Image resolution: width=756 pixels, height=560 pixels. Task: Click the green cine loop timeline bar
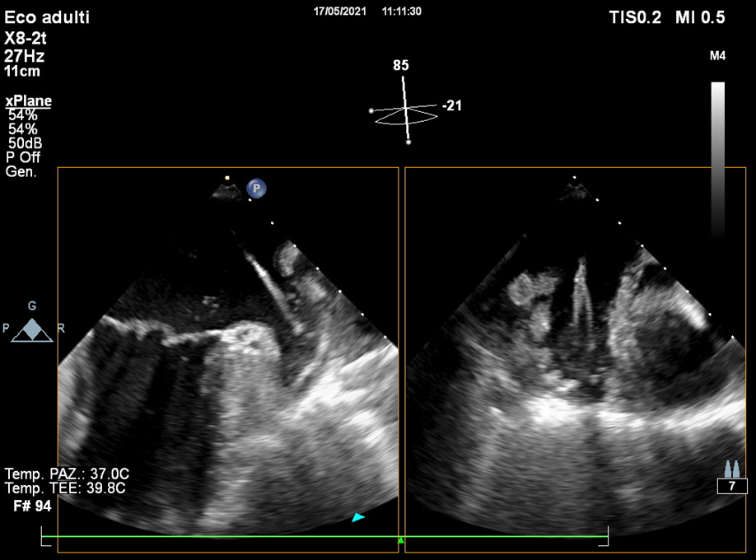coord(247,536)
